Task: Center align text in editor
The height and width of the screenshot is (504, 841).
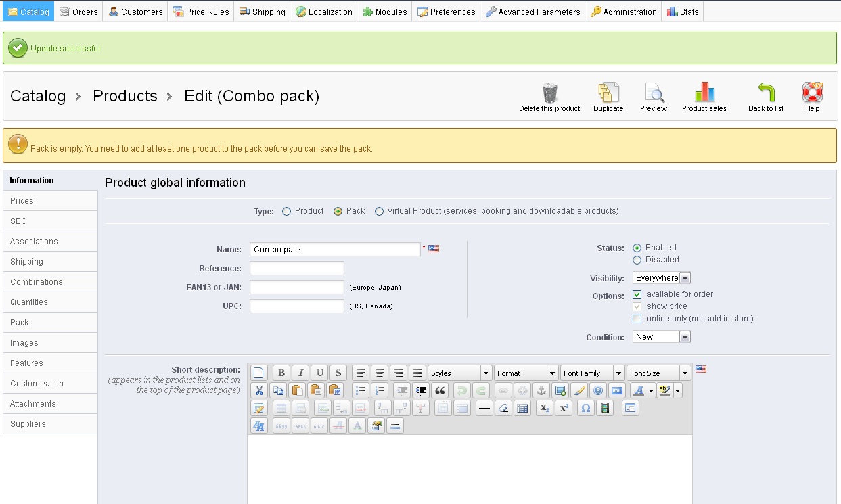Action: 380,373
